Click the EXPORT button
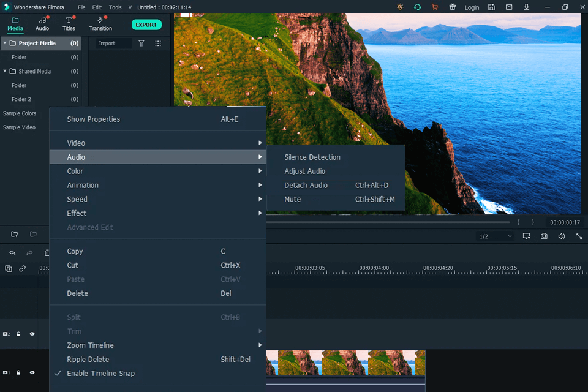Image resolution: width=588 pixels, height=392 pixels. pos(146,24)
